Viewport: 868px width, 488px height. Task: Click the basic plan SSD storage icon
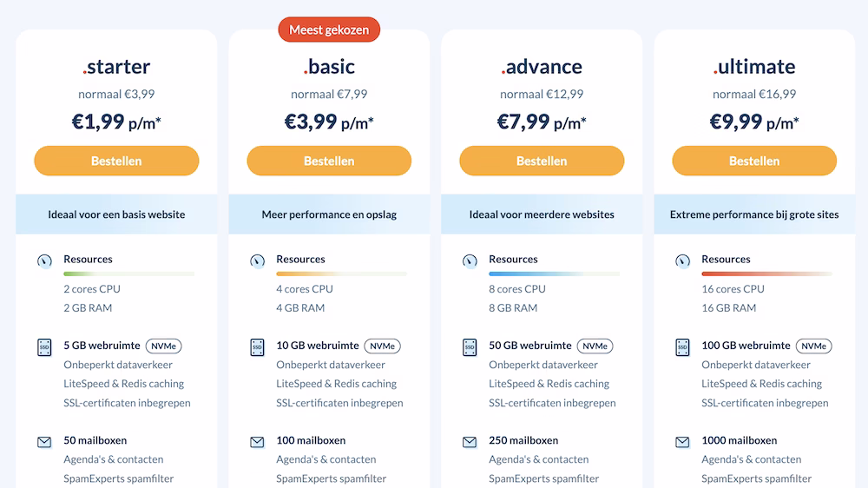(x=258, y=347)
